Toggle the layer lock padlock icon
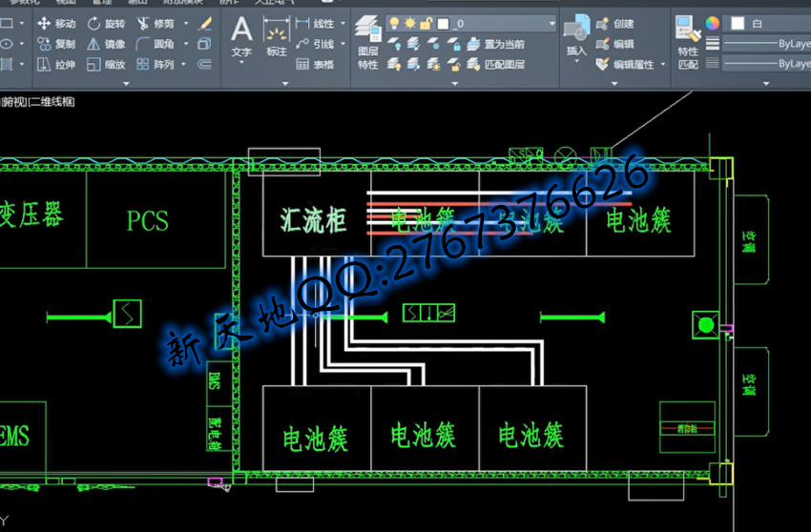 426,23
